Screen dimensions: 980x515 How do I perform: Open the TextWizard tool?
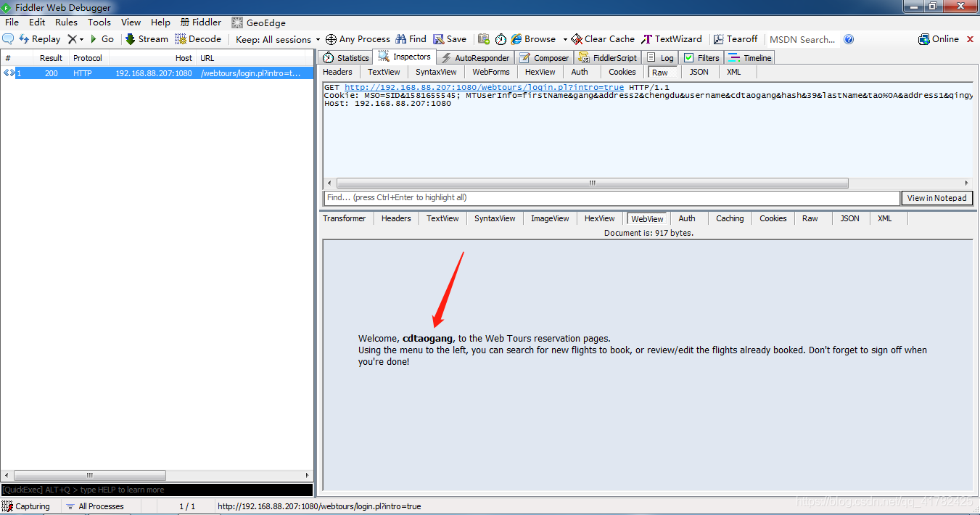pos(672,39)
